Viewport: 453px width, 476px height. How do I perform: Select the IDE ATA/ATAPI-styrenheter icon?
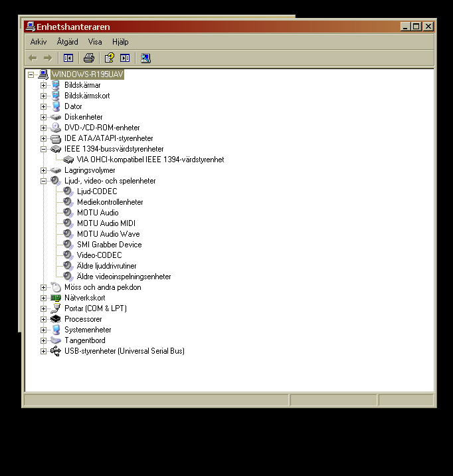(56, 138)
